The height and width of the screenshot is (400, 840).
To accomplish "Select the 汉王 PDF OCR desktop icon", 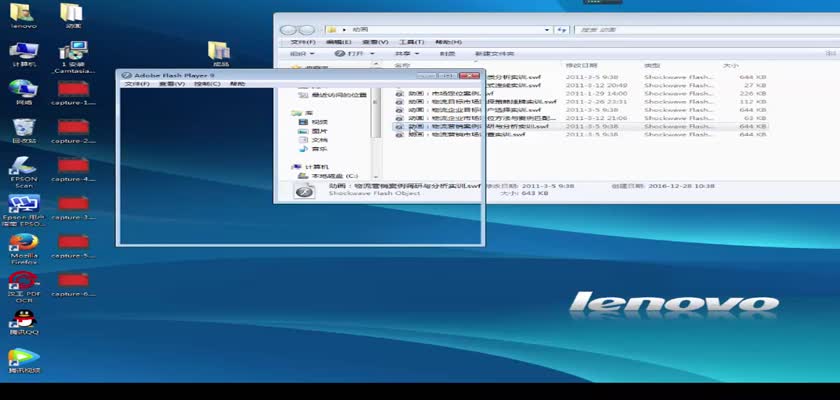I will coord(23,287).
